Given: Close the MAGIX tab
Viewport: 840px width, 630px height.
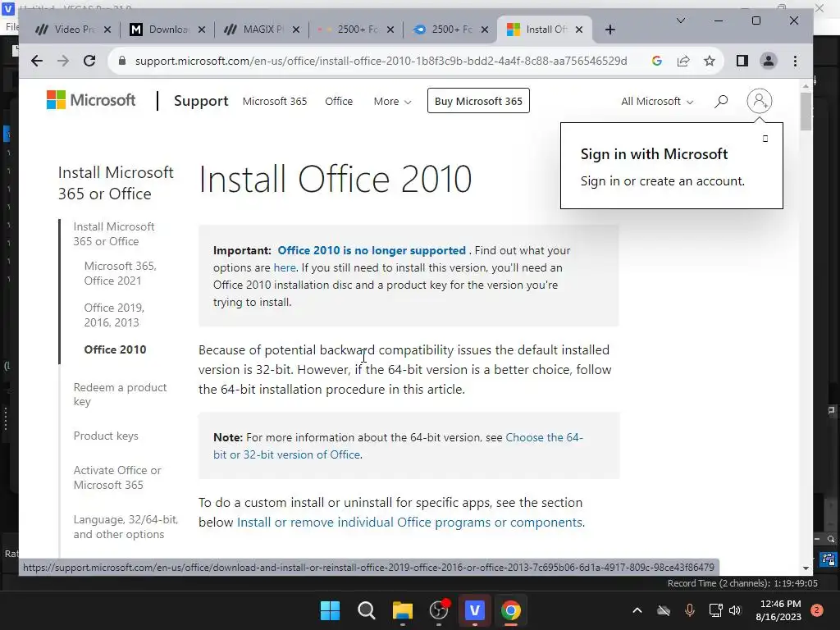Looking at the screenshot, I should (x=295, y=30).
